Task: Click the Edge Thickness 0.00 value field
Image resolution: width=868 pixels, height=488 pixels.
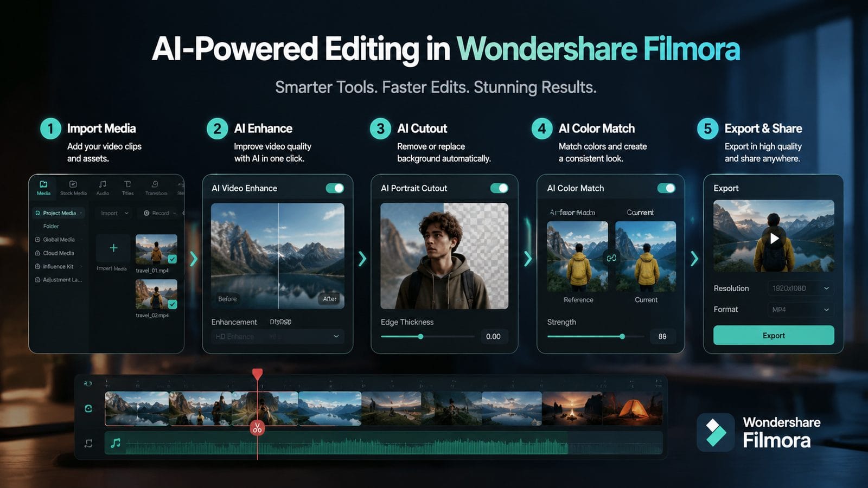Action: [494, 337]
